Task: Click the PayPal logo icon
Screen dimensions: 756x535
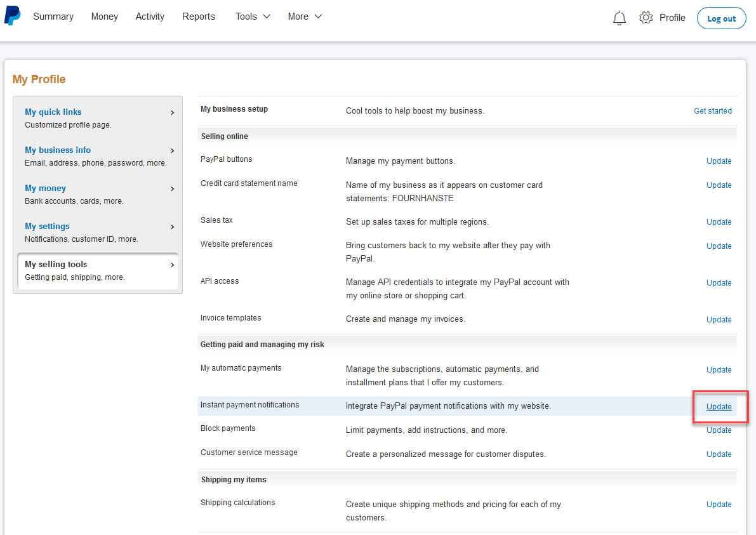Action: (x=13, y=15)
